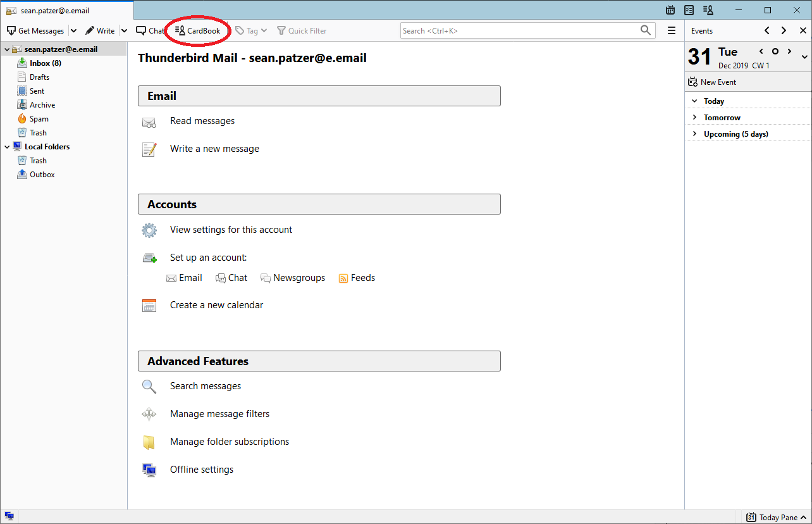Click Write a new message link
Image resolution: width=812 pixels, height=524 pixels.
pos(214,149)
